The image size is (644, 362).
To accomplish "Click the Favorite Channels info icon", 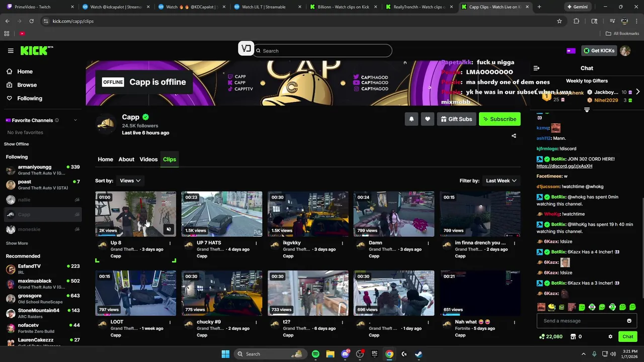I will [x=56, y=120].
